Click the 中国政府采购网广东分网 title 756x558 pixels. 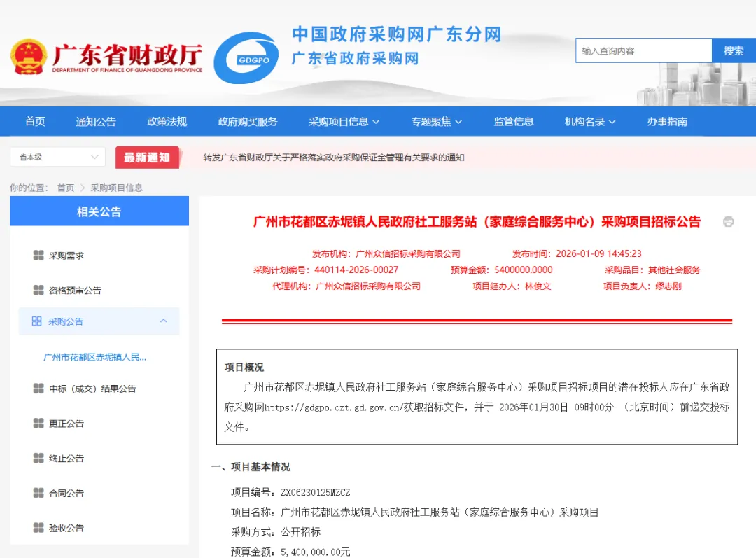pyautogui.click(x=397, y=34)
